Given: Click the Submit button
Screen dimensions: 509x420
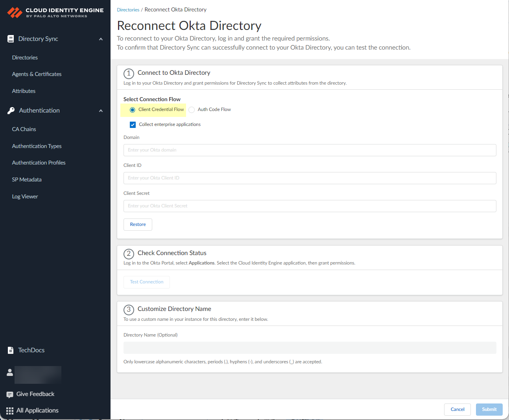Looking at the screenshot, I should coord(489,409).
